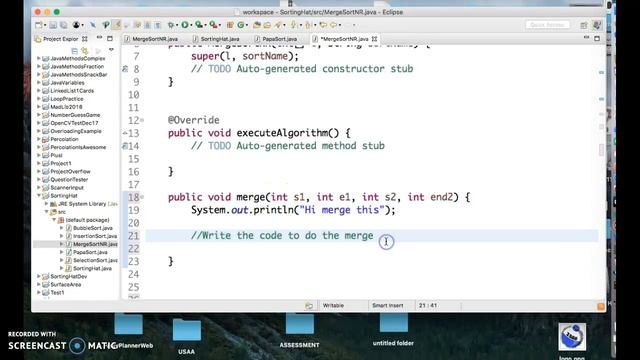Toggle code folding at line 18
The width and height of the screenshot is (640, 360).
(x=142, y=197)
